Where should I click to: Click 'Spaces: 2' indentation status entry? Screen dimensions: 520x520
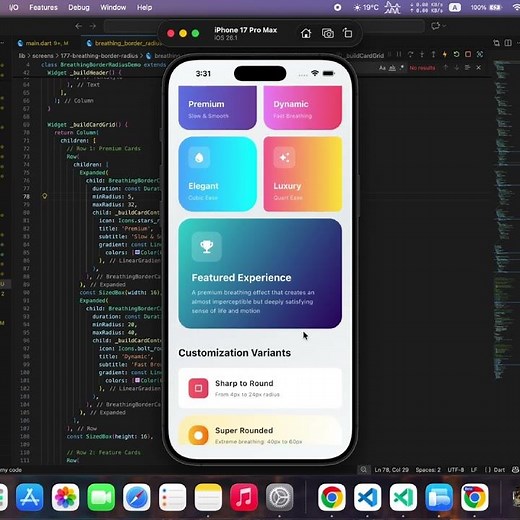428,470
